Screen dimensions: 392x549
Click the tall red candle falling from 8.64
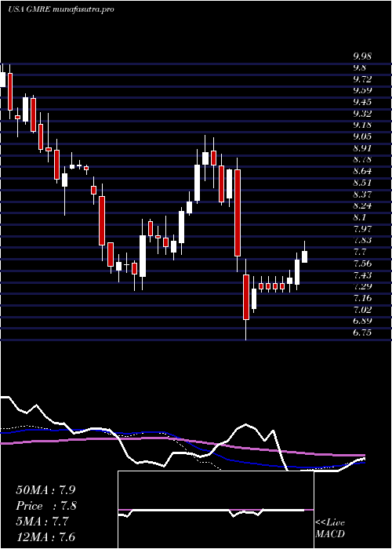click(x=238, y=213)
